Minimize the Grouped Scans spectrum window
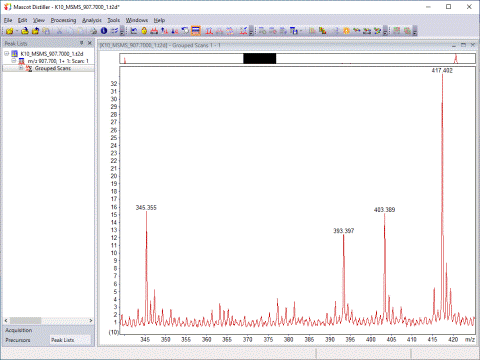The width and height of the screenshot is (480, 360). (x=454, y=45)
